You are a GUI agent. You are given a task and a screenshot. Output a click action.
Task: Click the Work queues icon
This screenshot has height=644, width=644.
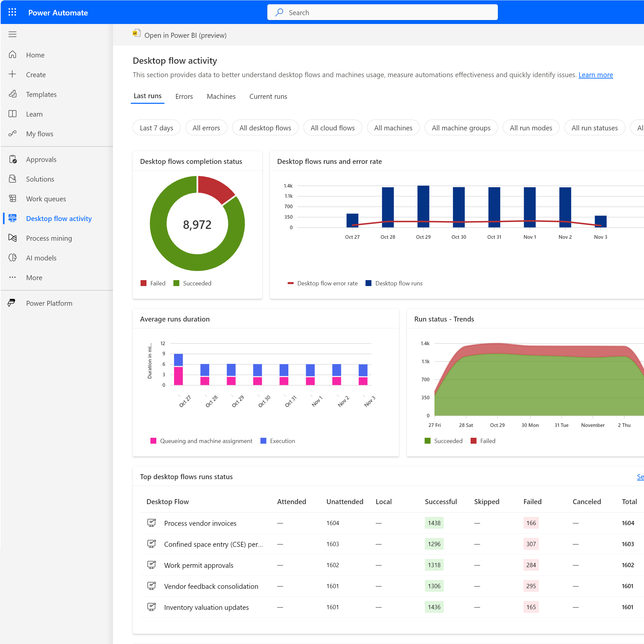coord(12,198)
